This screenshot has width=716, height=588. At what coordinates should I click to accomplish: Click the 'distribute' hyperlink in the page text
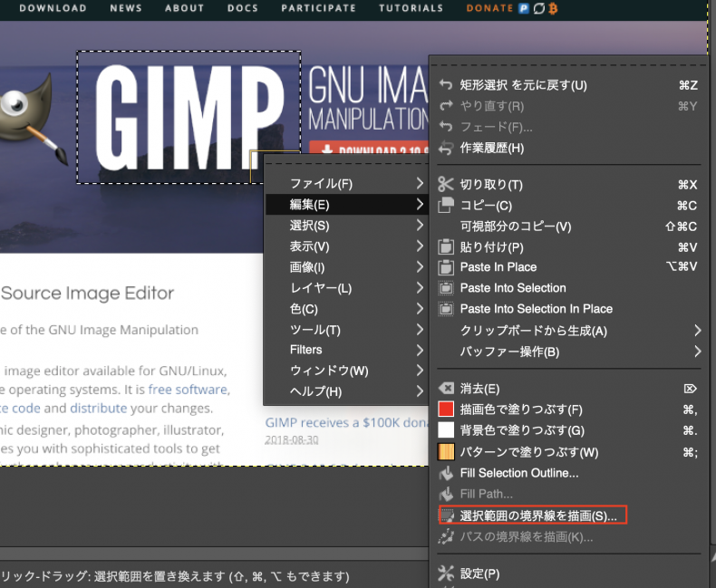[99, 408]
